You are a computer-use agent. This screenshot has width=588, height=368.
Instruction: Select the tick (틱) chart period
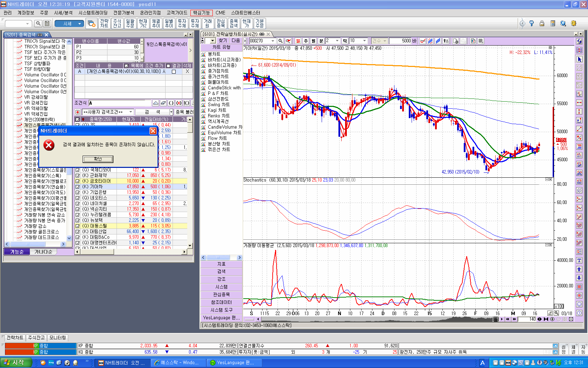[345, 41]
